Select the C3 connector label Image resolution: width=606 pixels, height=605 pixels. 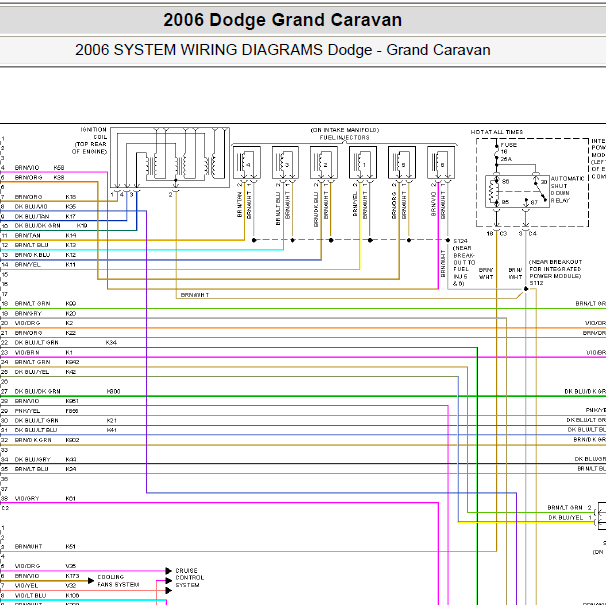coord(503,233)
